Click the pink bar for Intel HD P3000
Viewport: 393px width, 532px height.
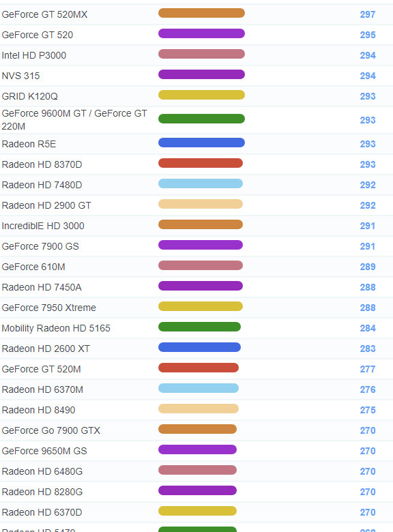[x=201, y=54]
